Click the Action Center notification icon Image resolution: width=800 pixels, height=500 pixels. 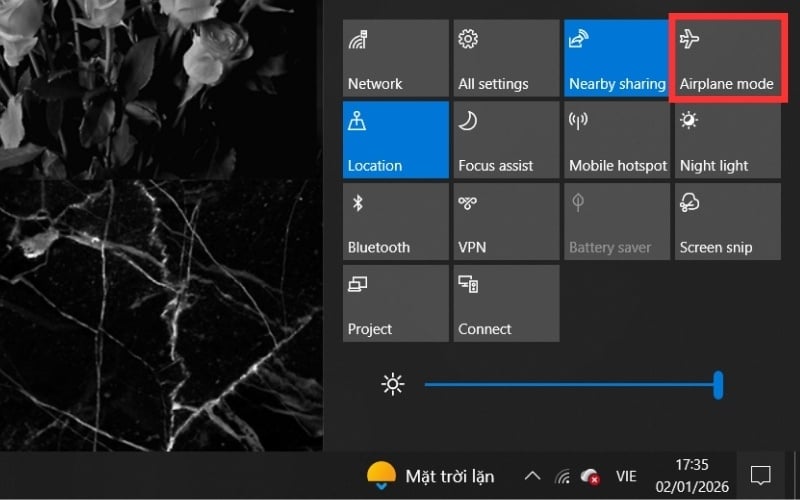click(760, 475)
